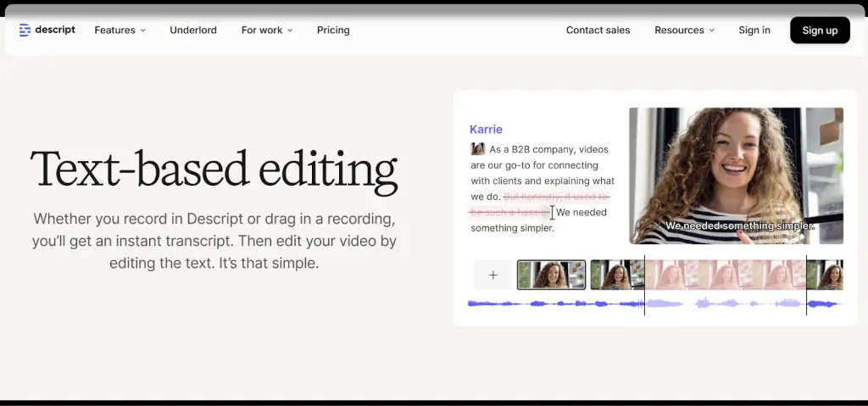Open the Resources dropdown menu
Image resolution: width=868 pixels, height=406 pixels.
[684, 31]
